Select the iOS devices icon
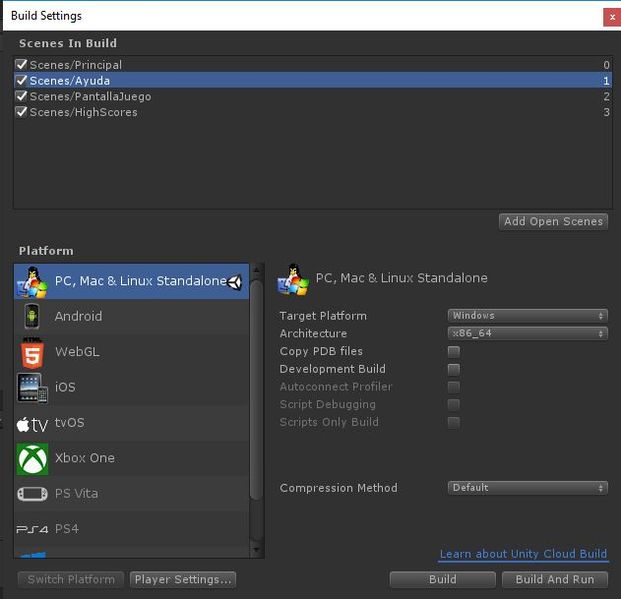Screen dimensions: 621x599 tap(32, 388)
